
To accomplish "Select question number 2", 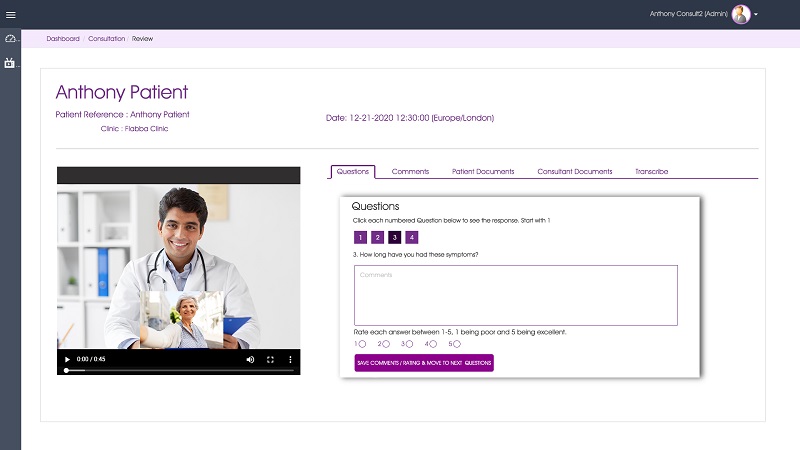I will [378, 237].
